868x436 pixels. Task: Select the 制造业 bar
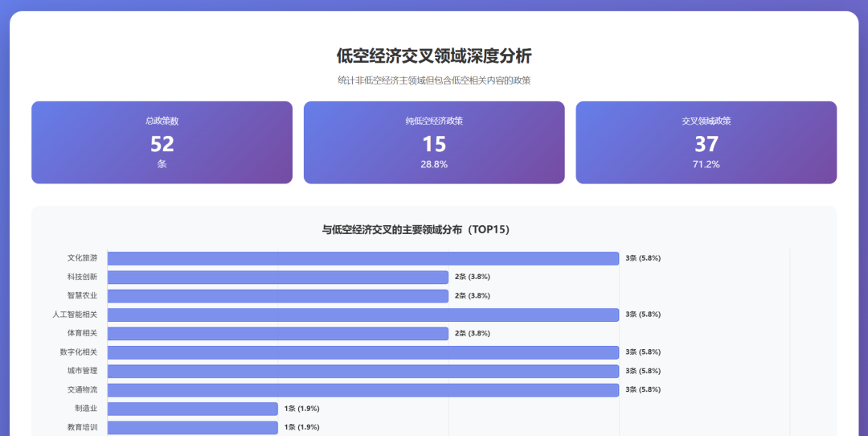tap(192, 409)
